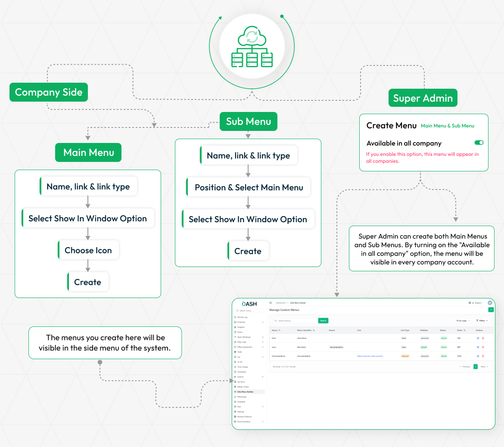Viewport: 504px width, 447px height.
Task: Click the Dashboard breadcrumb link
Action: (x=280, y=303)
